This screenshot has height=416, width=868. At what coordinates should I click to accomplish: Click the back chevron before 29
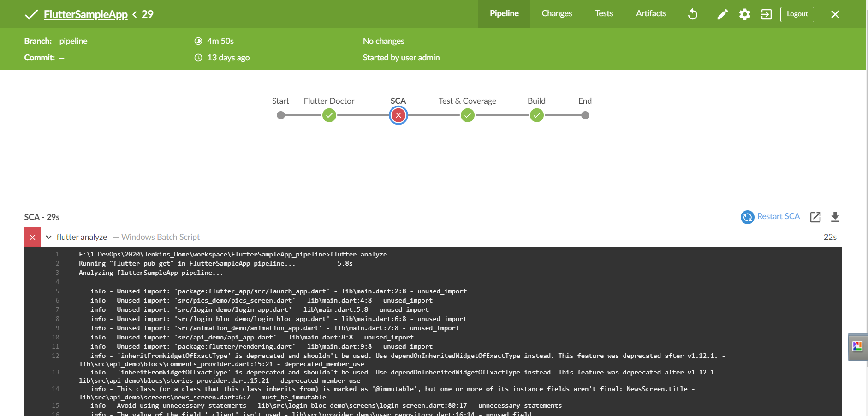click(x=135, y=14)
